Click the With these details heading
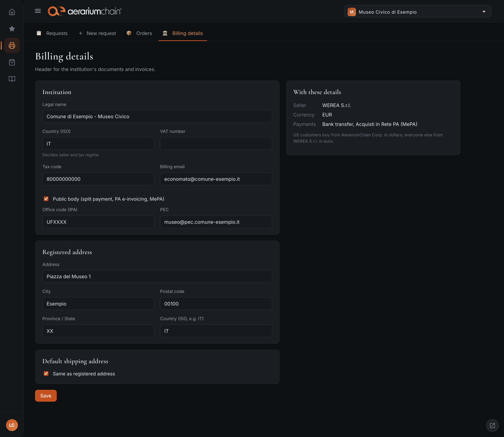The image size is (504, 437). pyautogui.click(x=317, y=92)
